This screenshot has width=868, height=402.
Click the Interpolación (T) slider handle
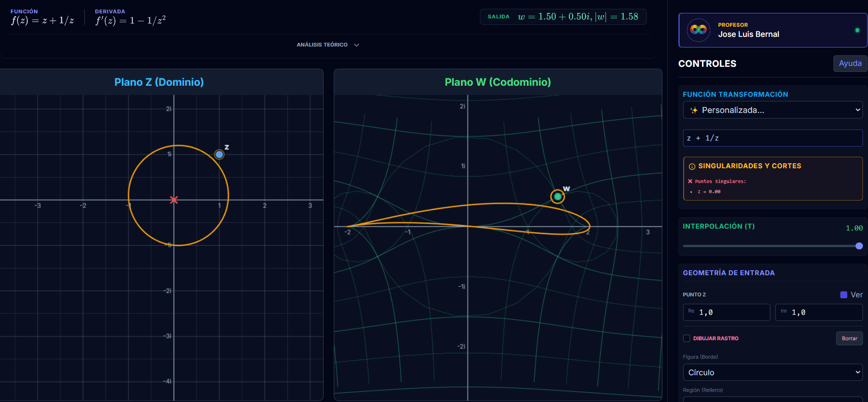(859, 246)
